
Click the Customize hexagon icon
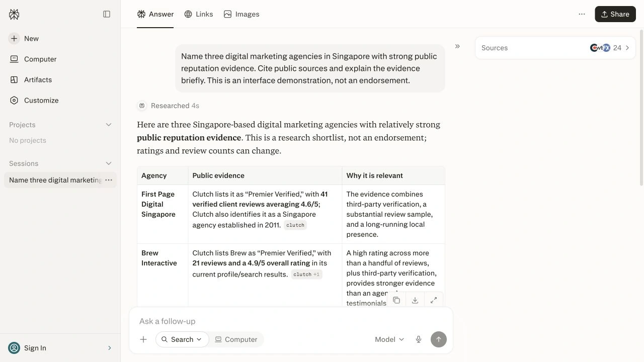[14, 100]
